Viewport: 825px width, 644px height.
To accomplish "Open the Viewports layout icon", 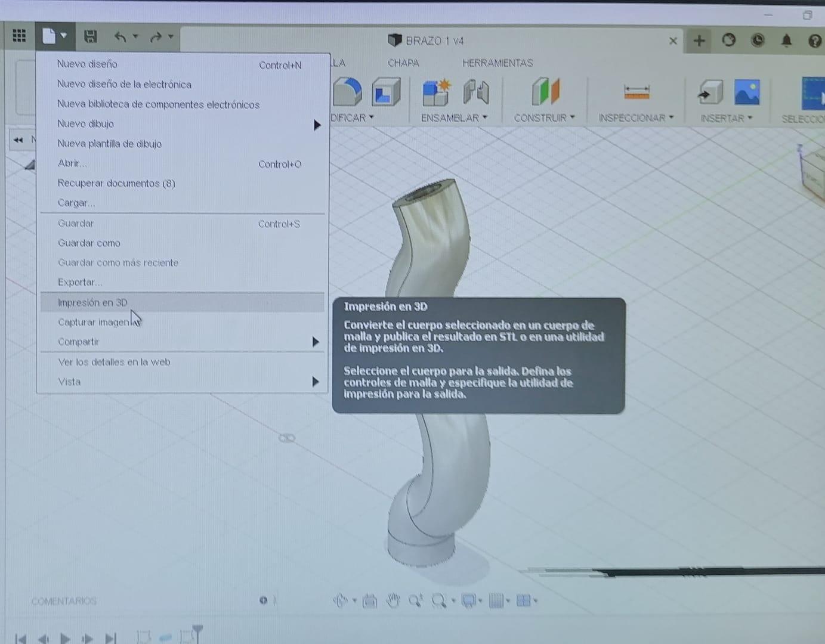I will (523, 600).
